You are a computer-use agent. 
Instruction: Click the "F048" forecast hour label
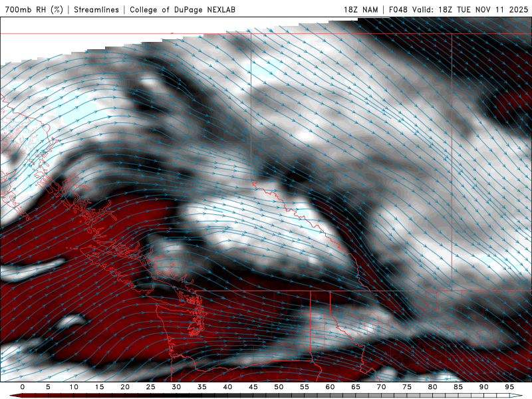(x=398, y=9)
